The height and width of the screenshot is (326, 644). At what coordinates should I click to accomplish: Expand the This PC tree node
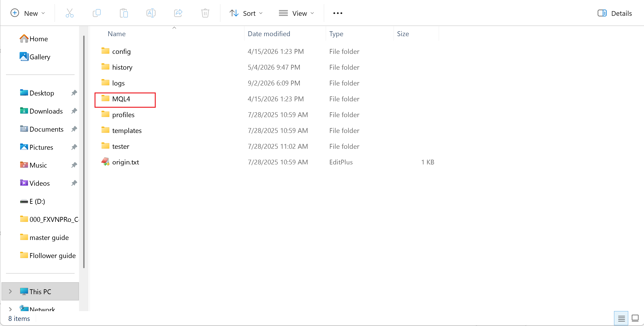[x=10, y=291]
